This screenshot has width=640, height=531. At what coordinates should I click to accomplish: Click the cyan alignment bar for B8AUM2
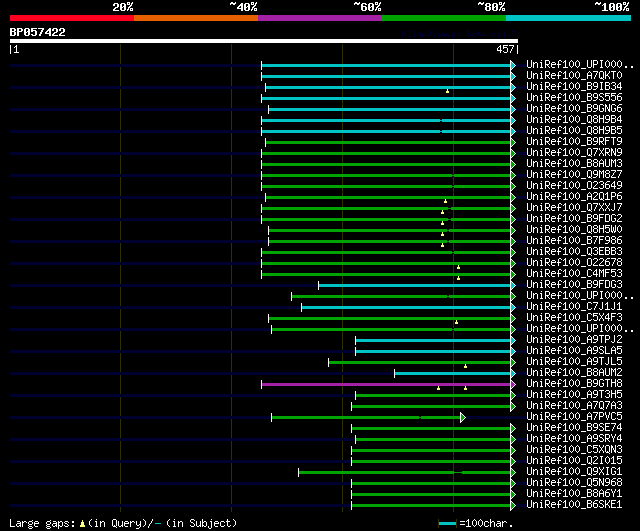click(453, 373)
